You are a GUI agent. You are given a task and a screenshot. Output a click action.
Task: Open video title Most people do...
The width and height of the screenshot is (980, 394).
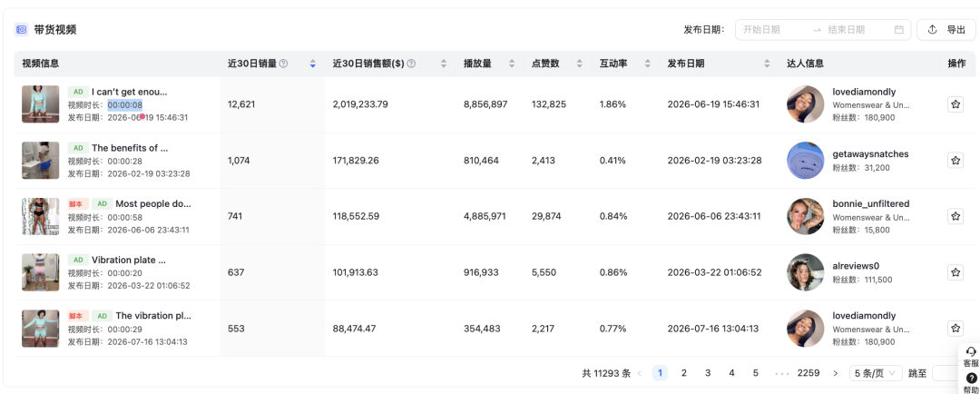click(153, 204)
